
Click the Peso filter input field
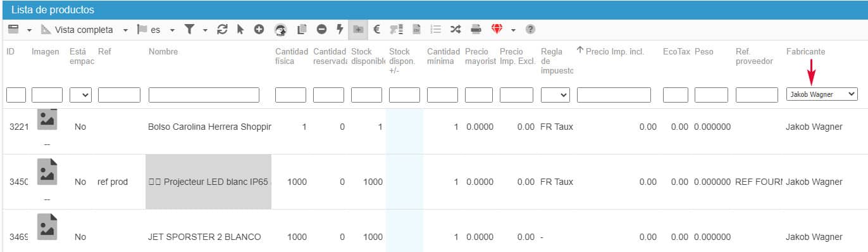tap(711, 95)
